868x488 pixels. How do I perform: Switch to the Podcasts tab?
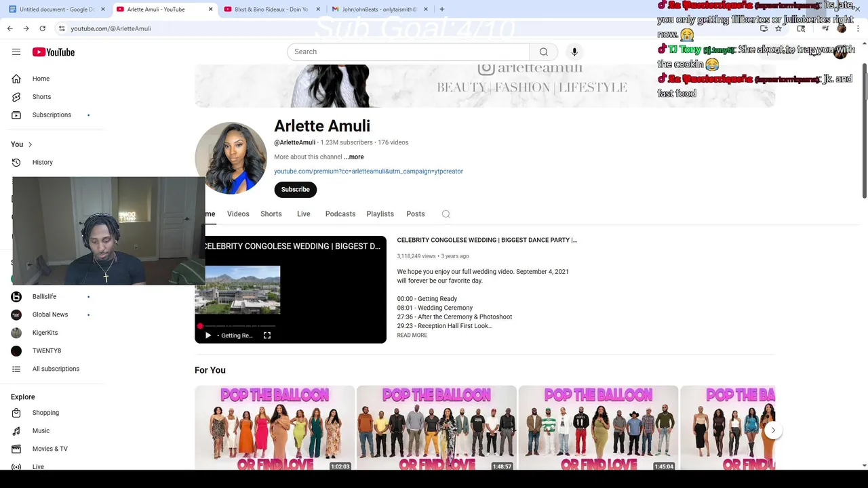click(x=340, y=214)
